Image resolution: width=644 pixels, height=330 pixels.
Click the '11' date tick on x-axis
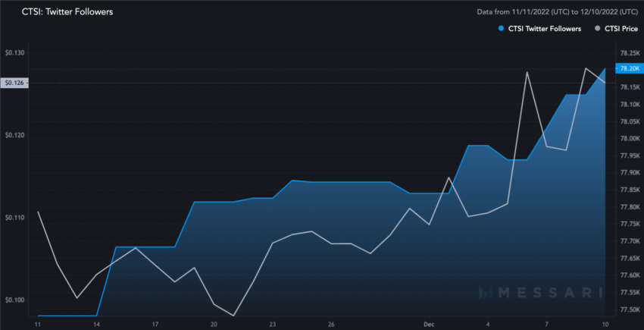tap(38, 324)
